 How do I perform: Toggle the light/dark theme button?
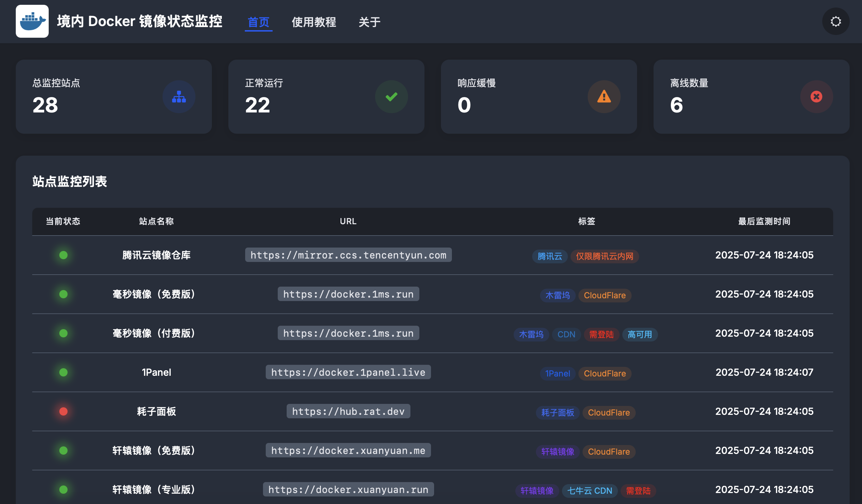point(836,21)
